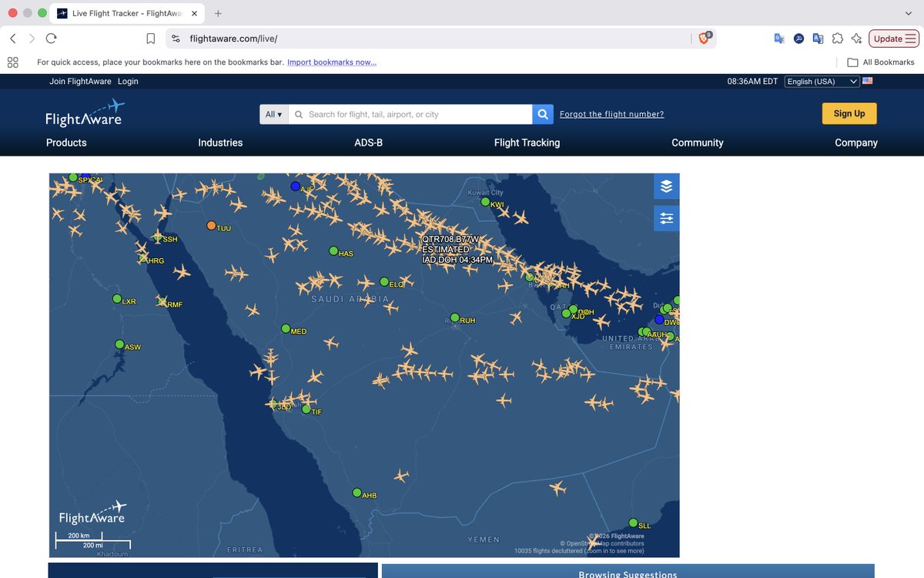Open the ADS-B menu
This screenshot has height=578, width=924.
point(368,143)
